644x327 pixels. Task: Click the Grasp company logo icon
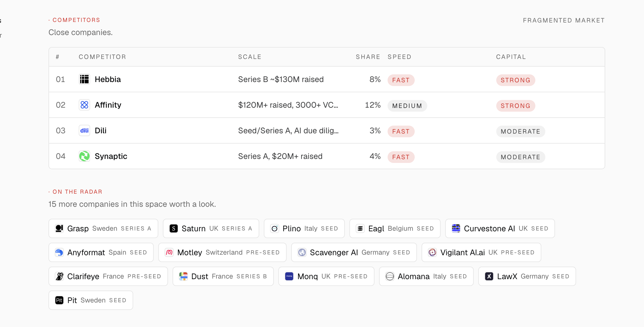pos(59,228)
